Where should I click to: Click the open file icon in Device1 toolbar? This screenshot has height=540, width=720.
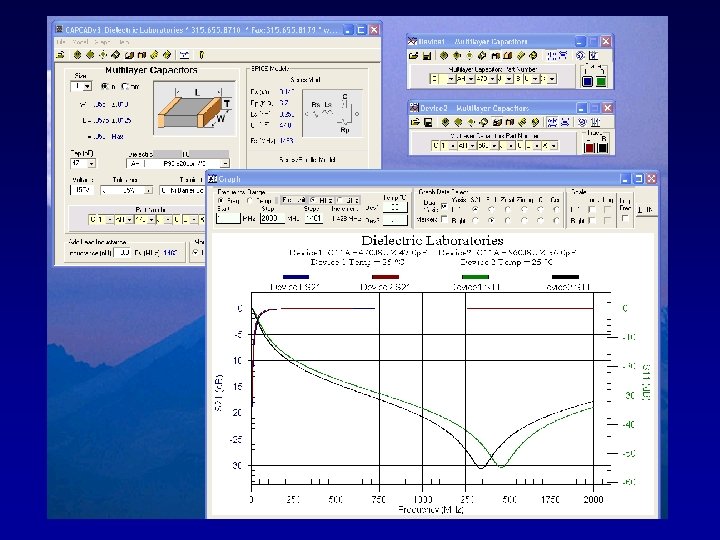415,57
